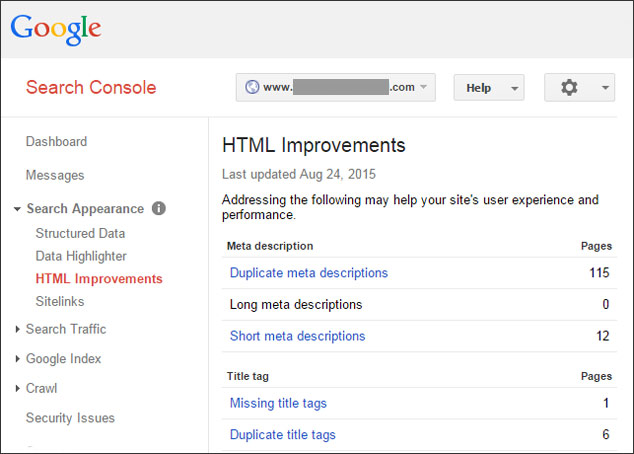
Task: Click the 6 pages count for duplicate titles
Action: pos(606,434)
